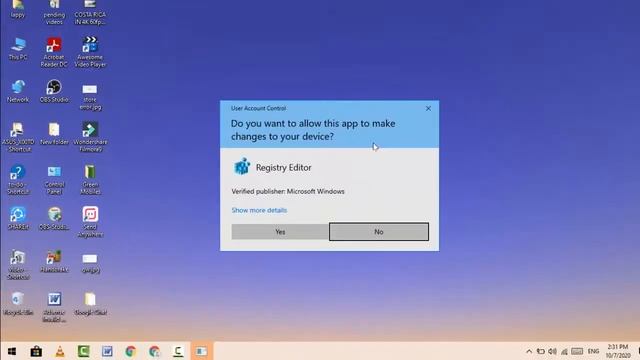
Task: Select the to-do Shortcut desktop icon
Action: [18, 180]
